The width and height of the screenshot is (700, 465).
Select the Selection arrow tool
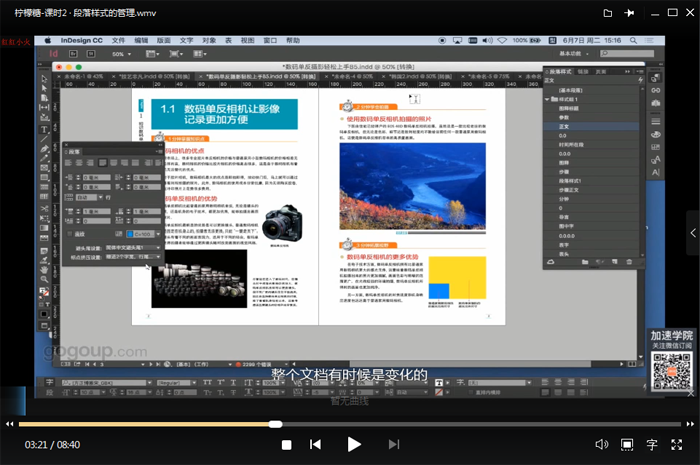(x=43, y=79)
